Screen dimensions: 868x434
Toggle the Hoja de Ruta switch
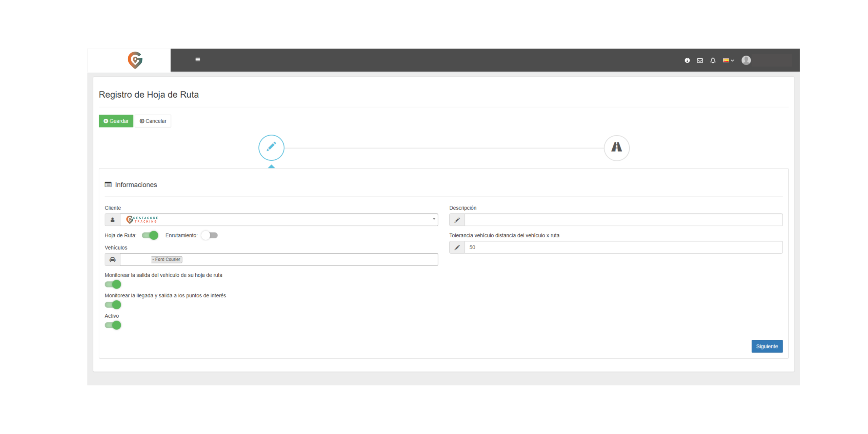point(150,235)
